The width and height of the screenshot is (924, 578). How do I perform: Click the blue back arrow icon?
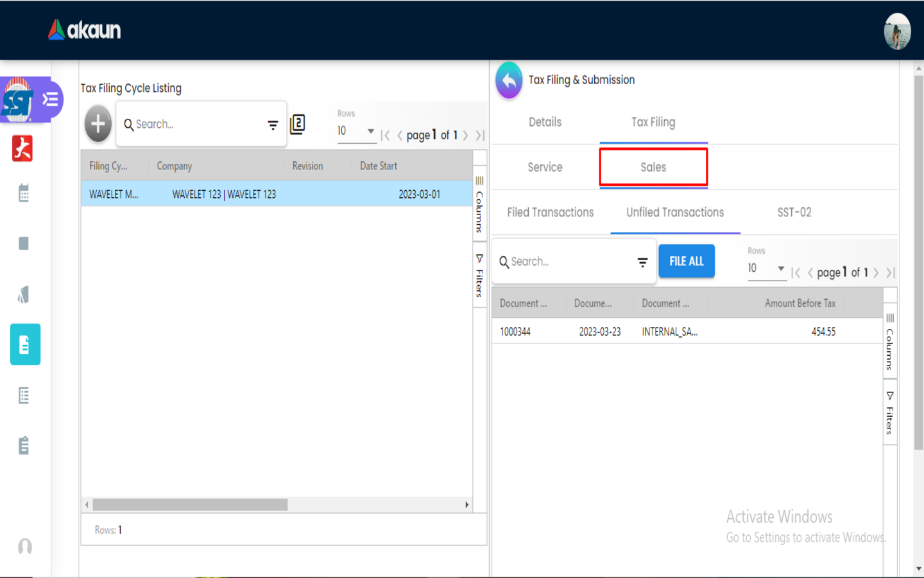coord(509,81)
